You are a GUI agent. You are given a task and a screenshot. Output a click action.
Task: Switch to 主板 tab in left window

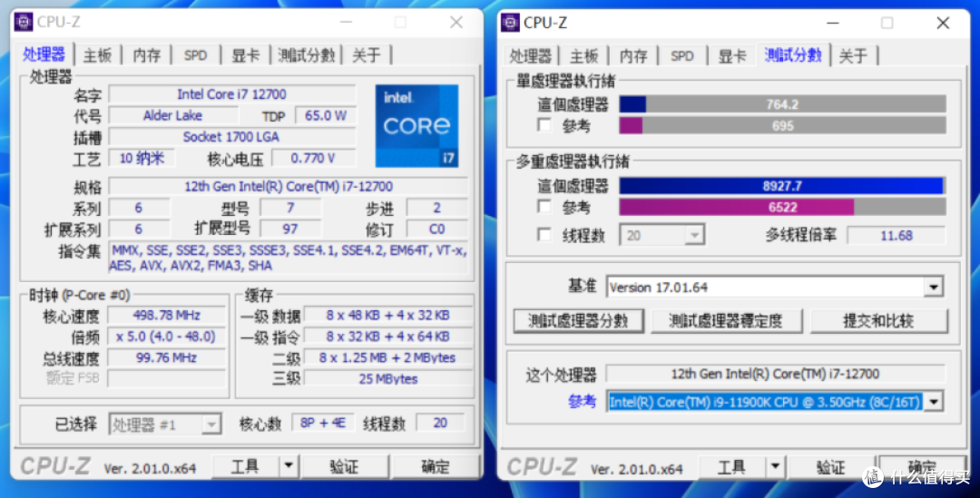(x=97, y=55)
